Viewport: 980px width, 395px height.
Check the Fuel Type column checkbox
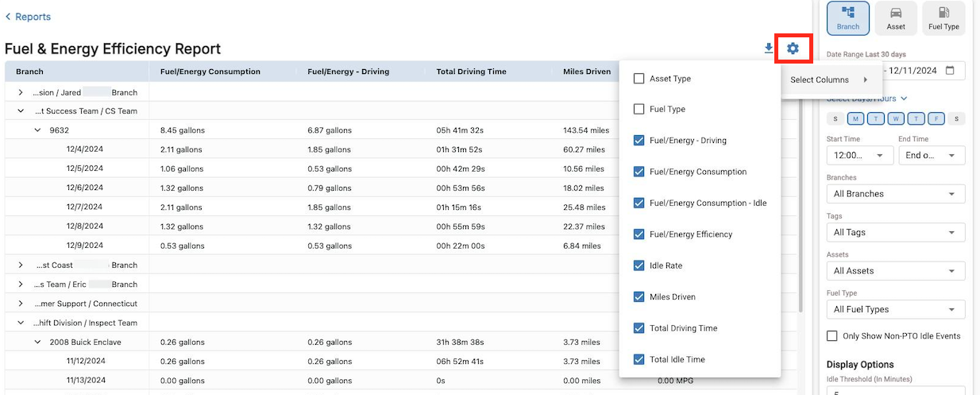(639, 109)
